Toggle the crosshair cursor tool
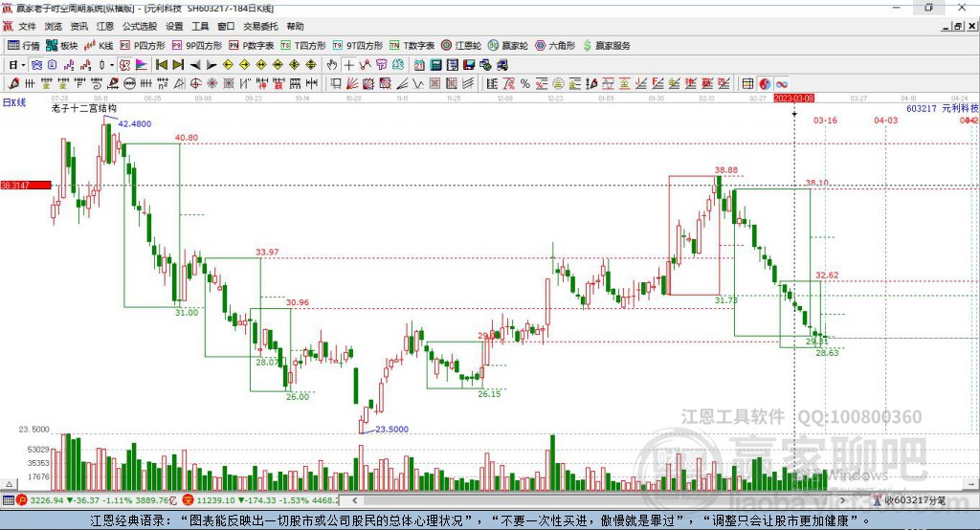This screenshot has width=980, height=530. [348, 65]
